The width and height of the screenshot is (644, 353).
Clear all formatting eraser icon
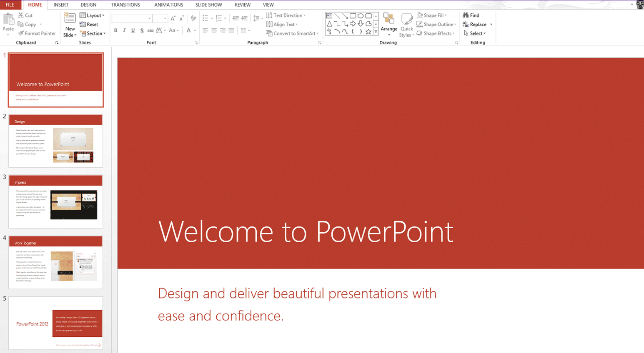pos(193,18)
